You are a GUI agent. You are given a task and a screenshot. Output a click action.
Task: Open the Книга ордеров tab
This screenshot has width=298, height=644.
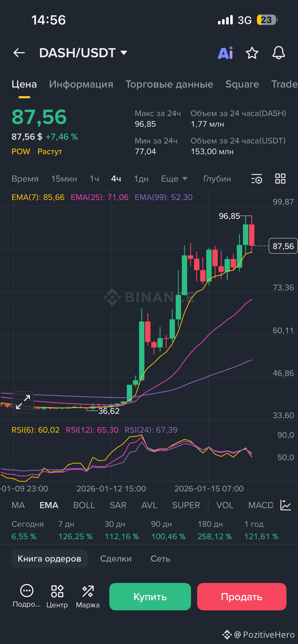[50, 558]
